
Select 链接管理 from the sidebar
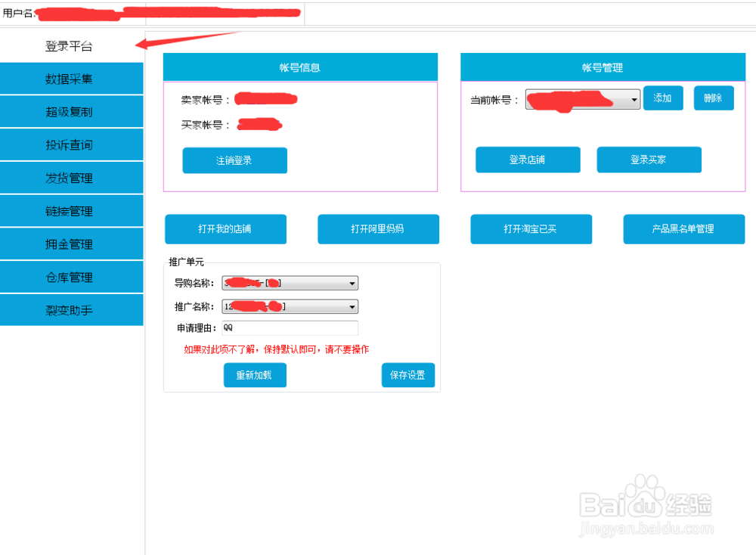point(72,211)
